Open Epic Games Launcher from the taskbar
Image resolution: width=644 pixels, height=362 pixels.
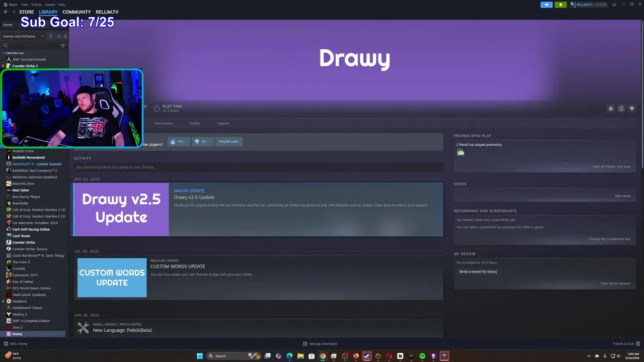point(444,356)
